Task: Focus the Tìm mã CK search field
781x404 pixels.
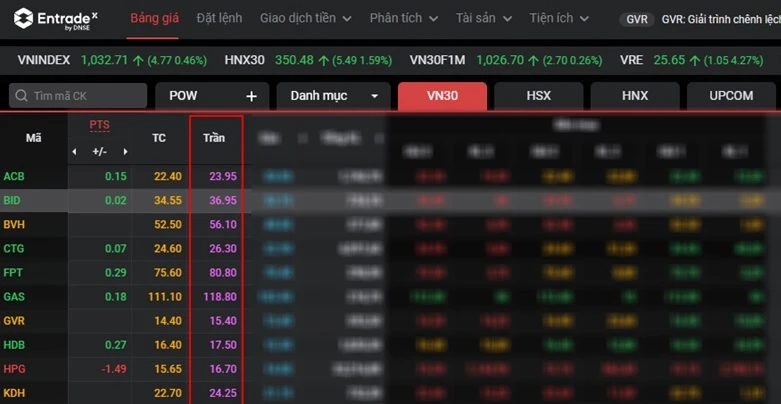Action: pos(78,96)
